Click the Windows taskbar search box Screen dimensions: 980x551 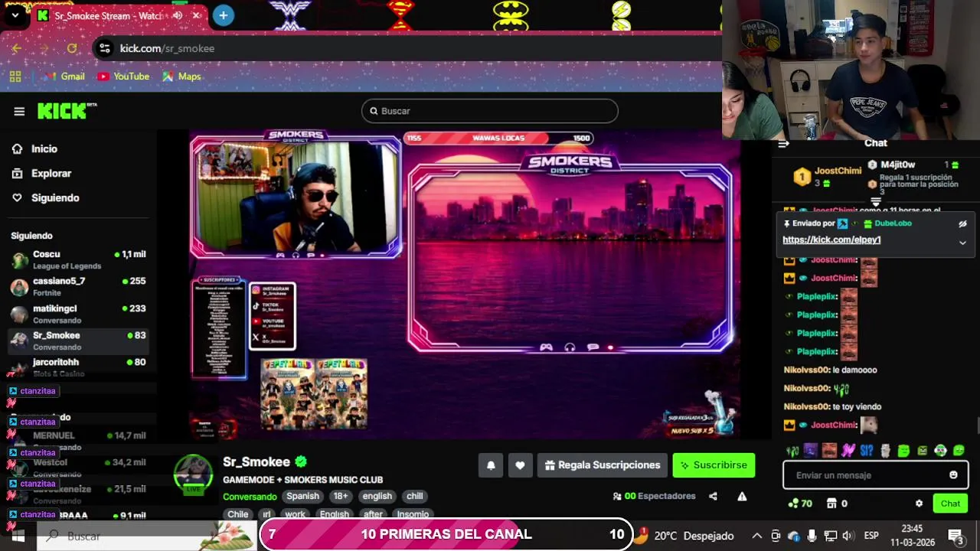click(x=145, y=536)
